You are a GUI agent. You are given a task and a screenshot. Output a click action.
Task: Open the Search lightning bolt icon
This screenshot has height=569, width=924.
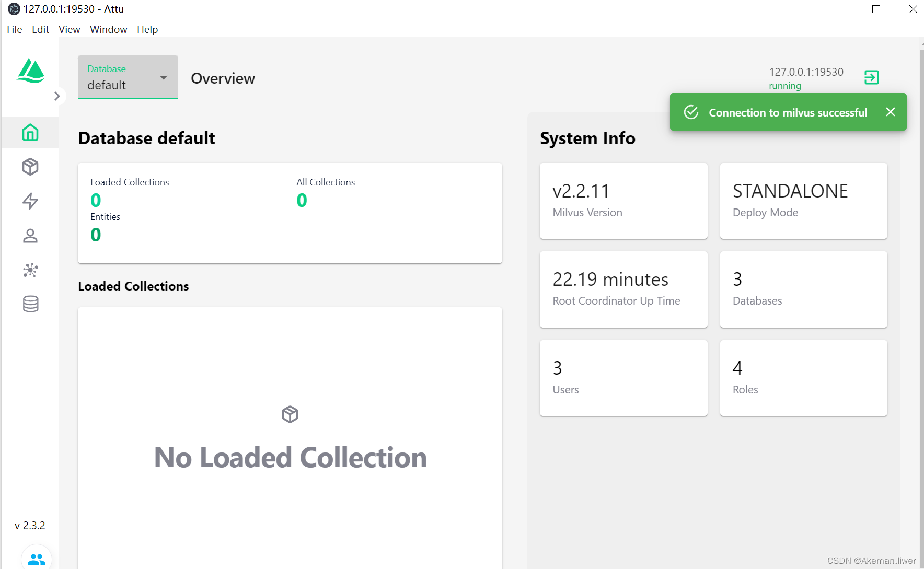click(30, 201)
